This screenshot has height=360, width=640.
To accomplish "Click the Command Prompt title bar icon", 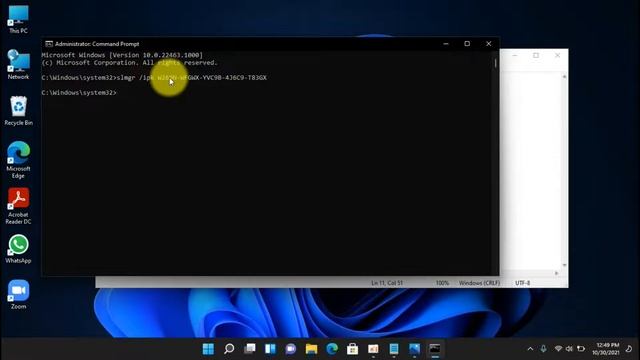I will coord(49,44).
